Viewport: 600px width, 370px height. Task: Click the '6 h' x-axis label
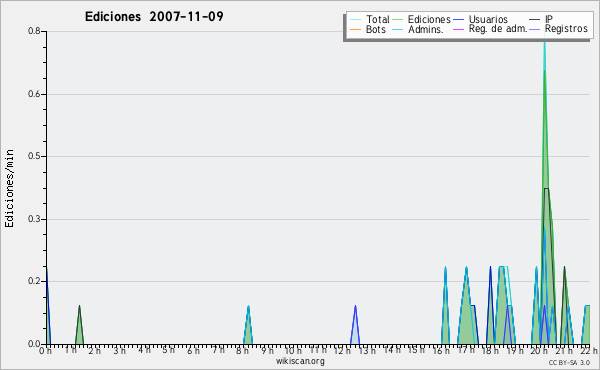tap(193, 350)
